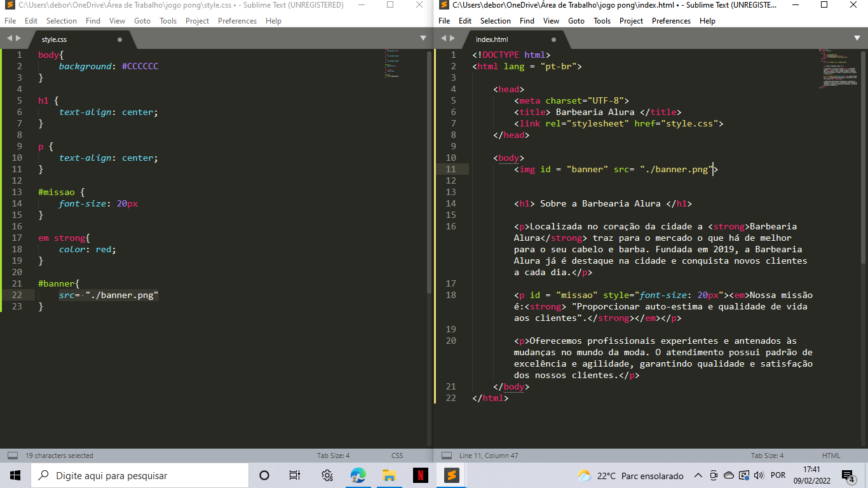Open weather widget showing 22°C
The width and height of the screenshot is (868, 488).
pyautogui.click(x=630, y=475)
